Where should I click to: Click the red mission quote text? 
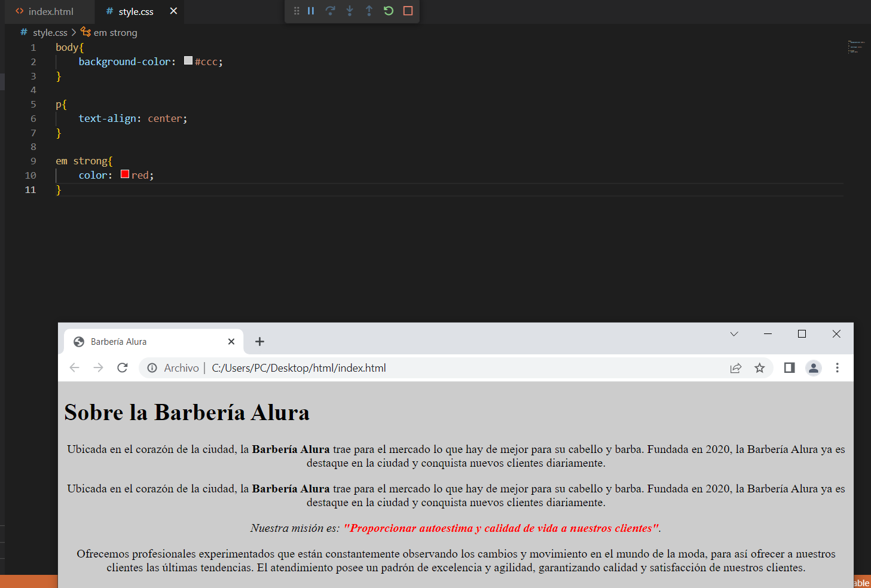coord(501,528)
